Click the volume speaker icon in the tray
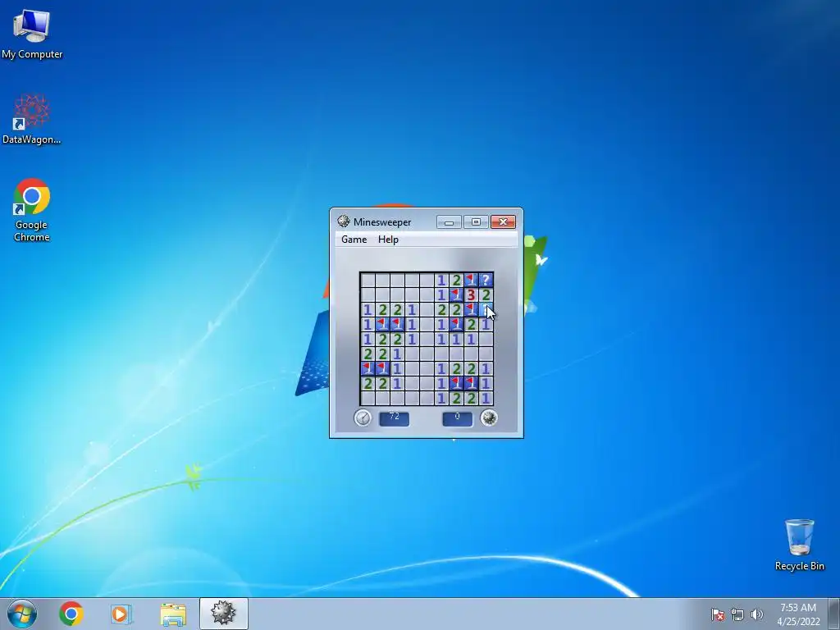 [x=756, y=614]
